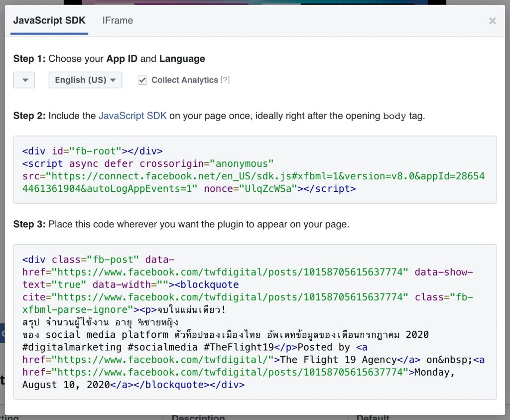Click inside the Step 3 plugin code box

pos(255,322)
